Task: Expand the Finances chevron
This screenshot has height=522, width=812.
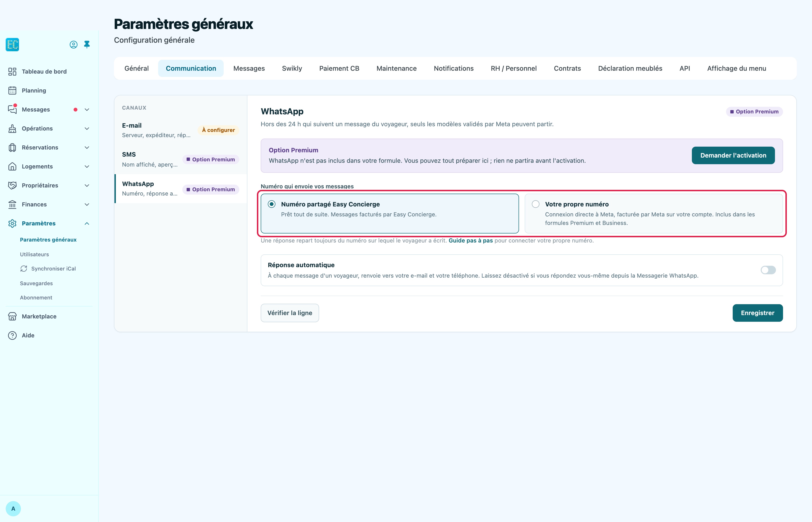Action: (87, 204)
